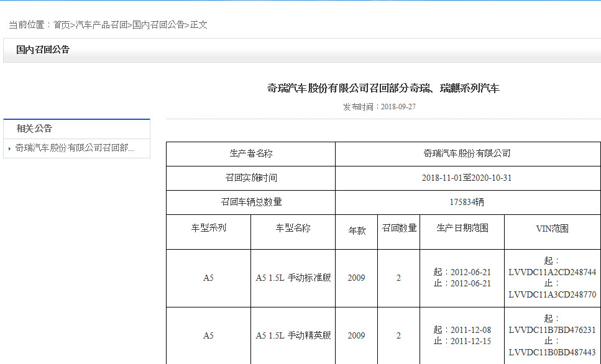
Task: Select the 奇瑞汽车股份有限公司 manufacturer cell
Action: (x=467, y=153)
